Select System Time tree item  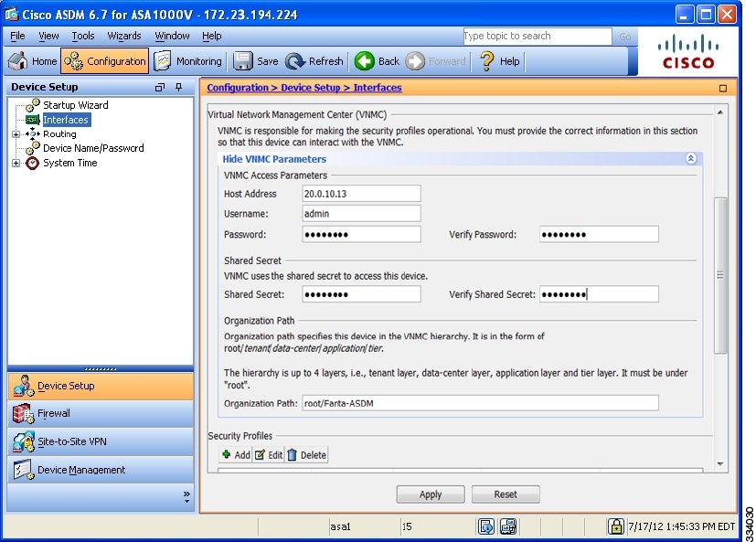(x=69, y=163)
